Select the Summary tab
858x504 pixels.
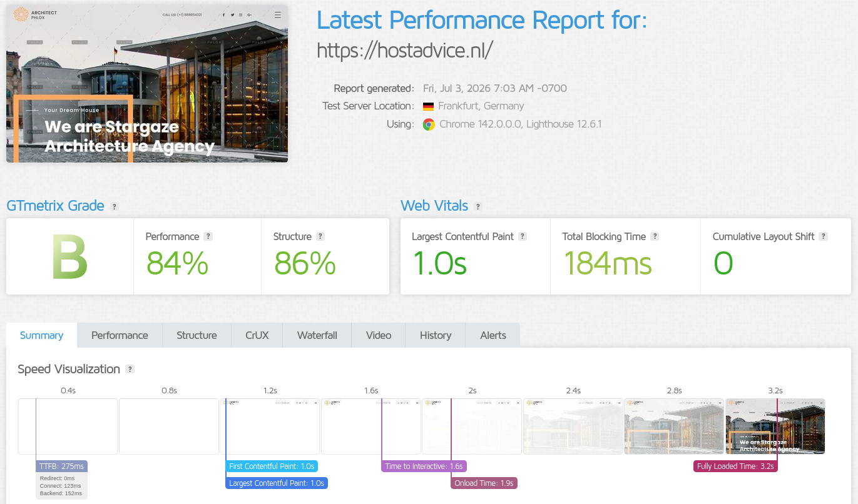coord(41,335)
